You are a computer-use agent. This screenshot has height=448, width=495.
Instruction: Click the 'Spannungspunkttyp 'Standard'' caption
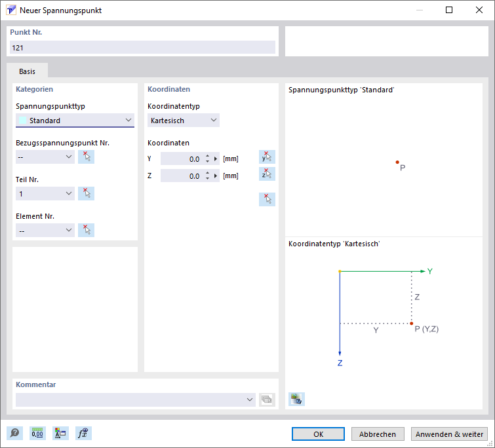[342, 90]
